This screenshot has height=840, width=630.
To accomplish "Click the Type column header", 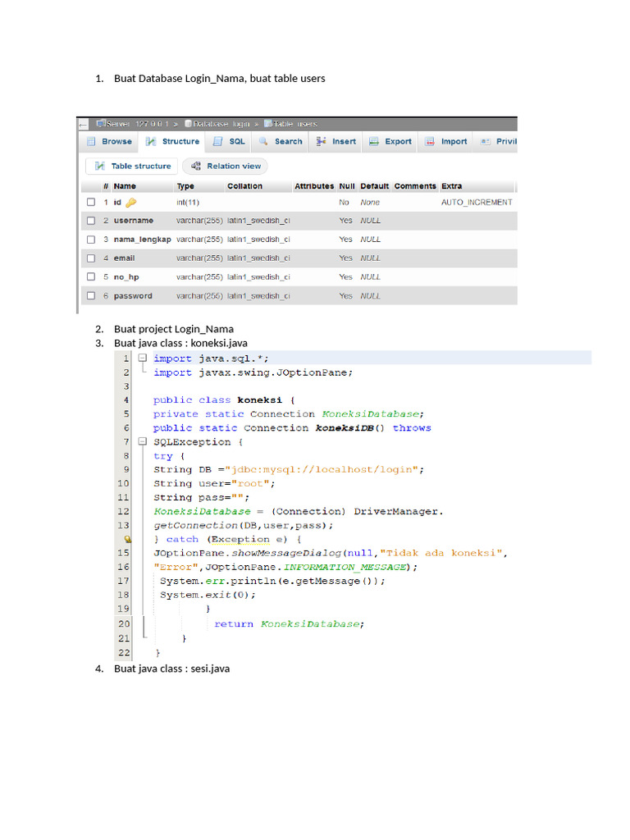I will pyautogui.click(x=185, y=186).
